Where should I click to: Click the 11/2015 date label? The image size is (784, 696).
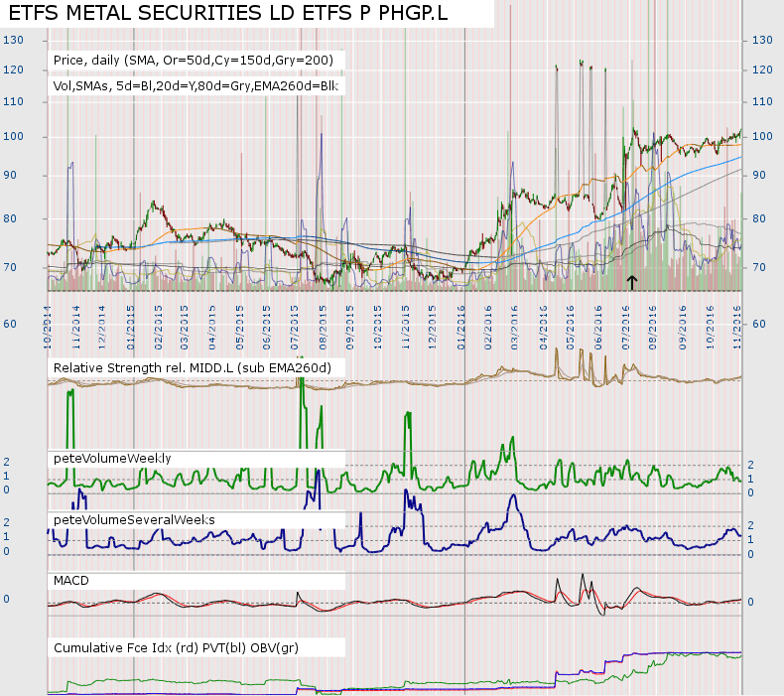[x=406, y=328]
